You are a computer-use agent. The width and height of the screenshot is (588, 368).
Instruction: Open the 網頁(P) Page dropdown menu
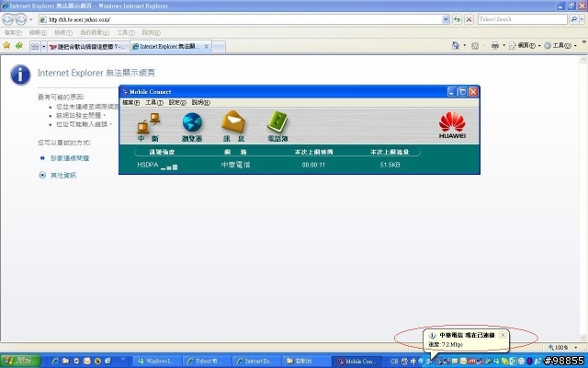click(x=525, y=46)
